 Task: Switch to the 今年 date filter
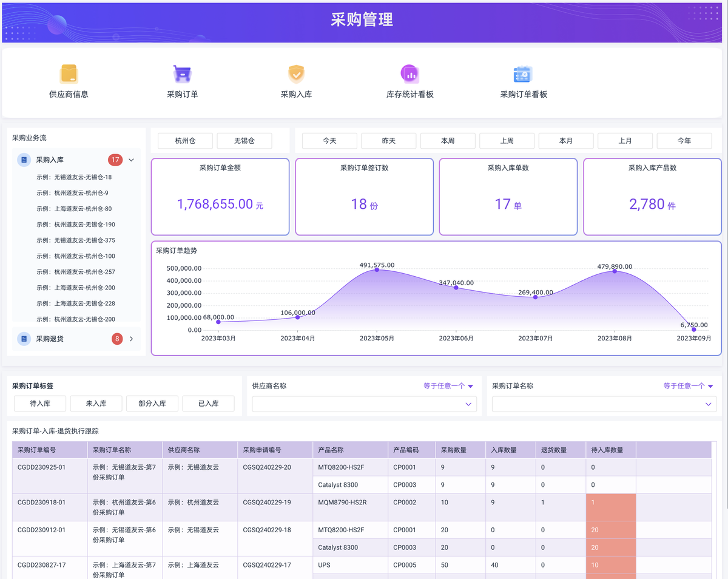684,141
